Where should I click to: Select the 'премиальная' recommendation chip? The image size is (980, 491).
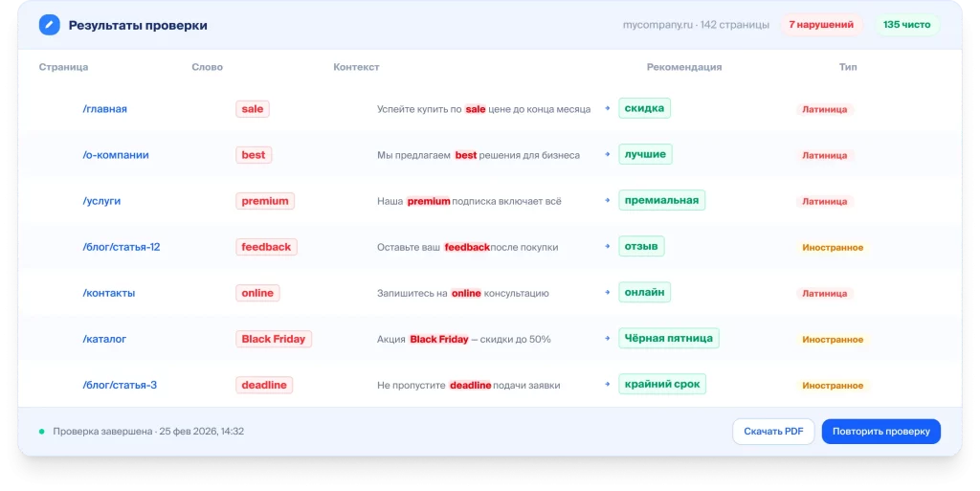662,201
